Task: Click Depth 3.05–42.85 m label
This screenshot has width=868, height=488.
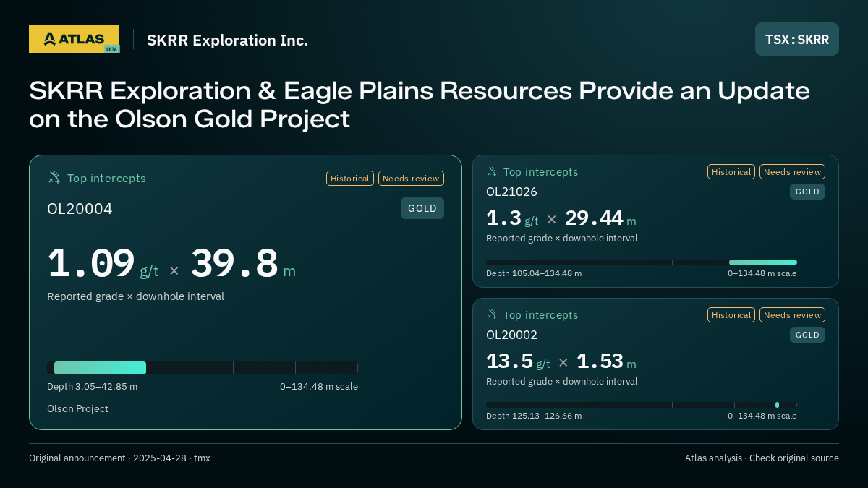Action: pyautogui.click(x=92, y=387)
